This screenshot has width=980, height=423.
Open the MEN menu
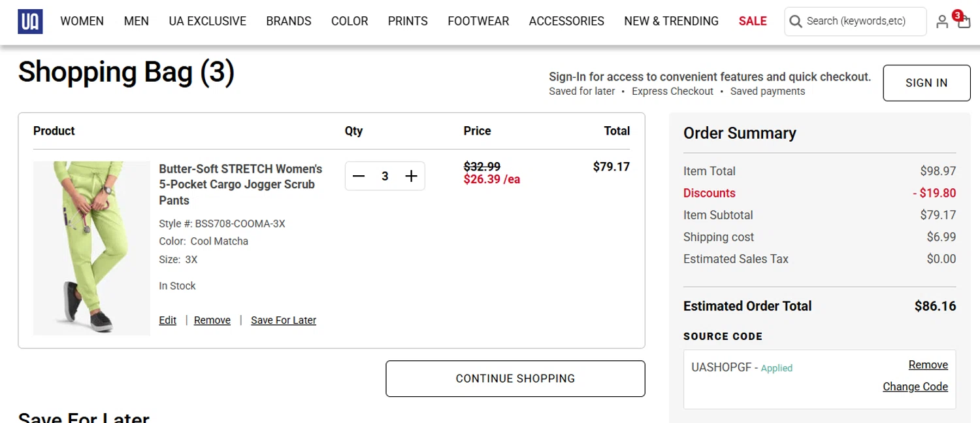[x=137, y=21]
